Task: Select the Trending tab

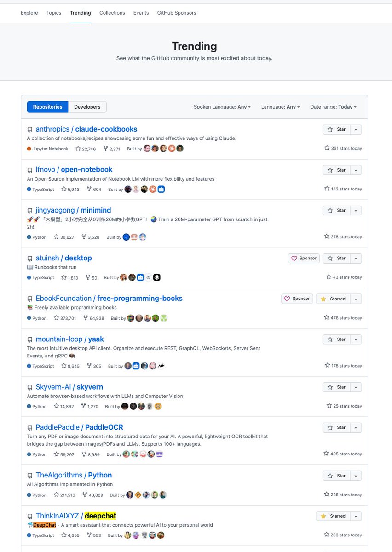Action: click(x=81, y=13)
